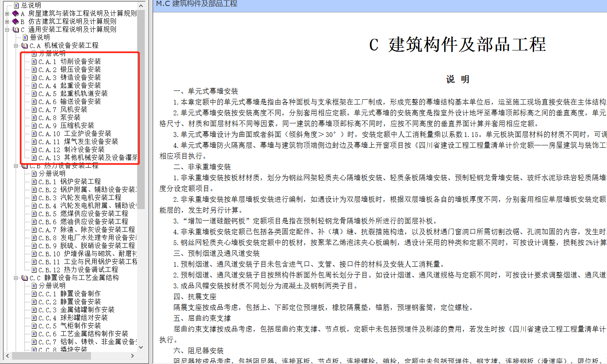607x364 pixels.
Task: Collapse the C 通用安装工程 tree node
Action: tap(7, 30)
